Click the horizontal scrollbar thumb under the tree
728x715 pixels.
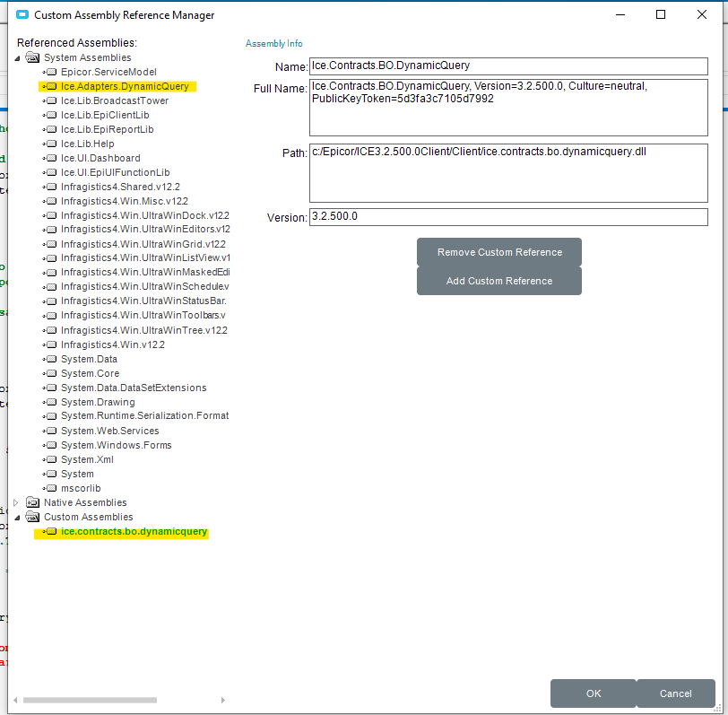(x=90, y=700)
